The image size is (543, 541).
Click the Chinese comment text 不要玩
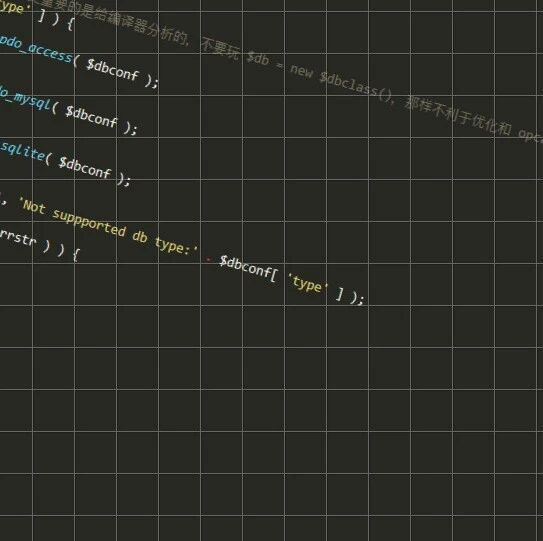click(220, 49)
